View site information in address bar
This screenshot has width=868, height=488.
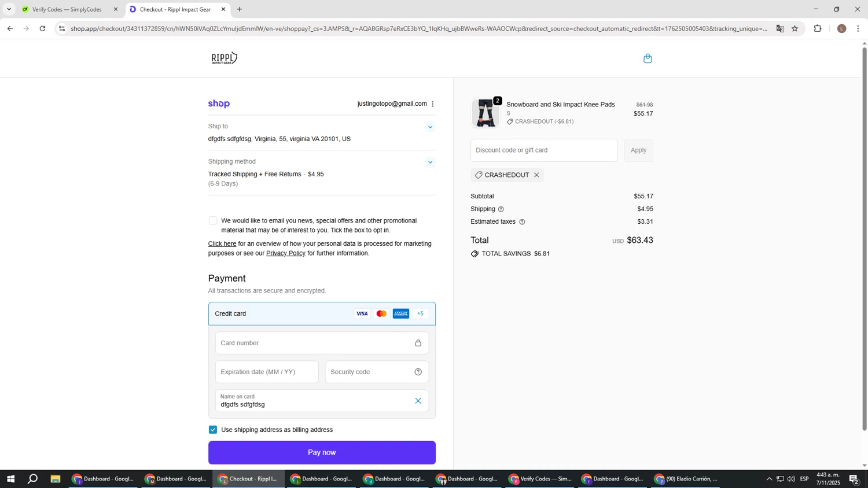62,28
